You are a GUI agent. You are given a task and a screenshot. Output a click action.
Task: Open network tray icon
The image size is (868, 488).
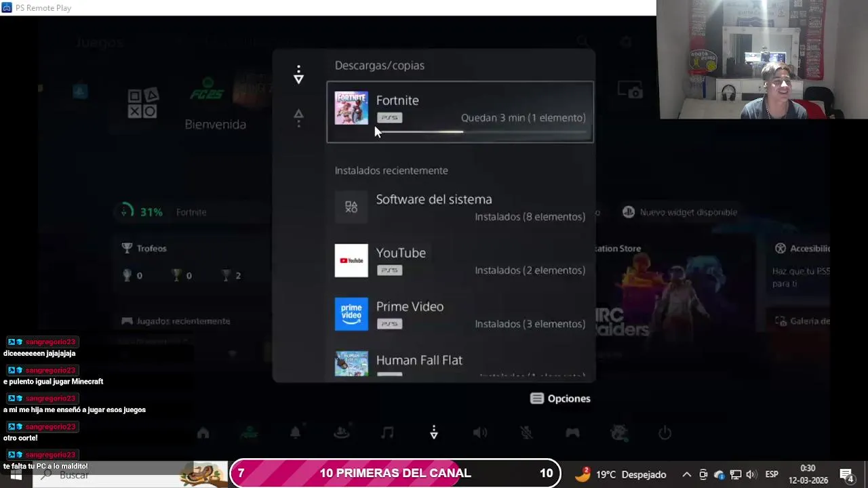click(736, 474)
